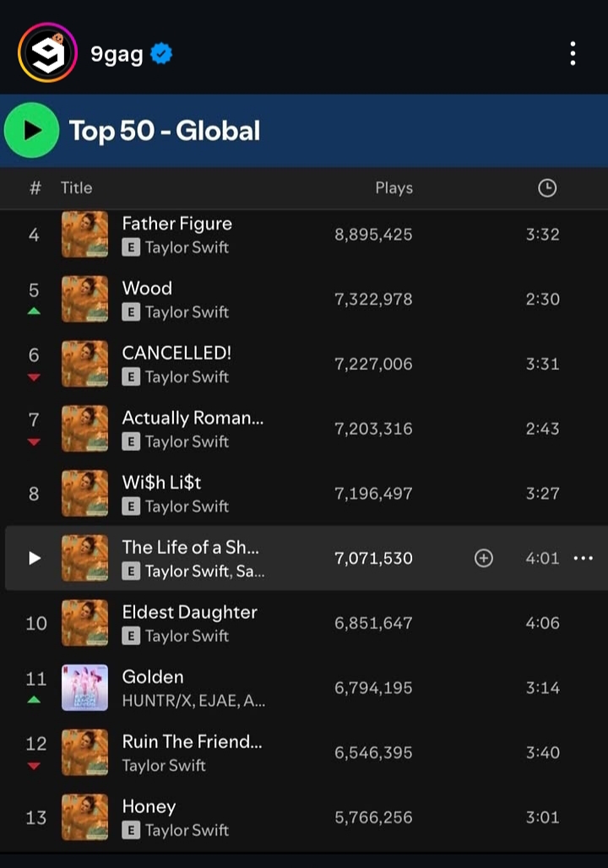The width and height of the screenshot is (608, 868).
Task: Sort by the duration clock icon
Action: (x=547, y=188)
